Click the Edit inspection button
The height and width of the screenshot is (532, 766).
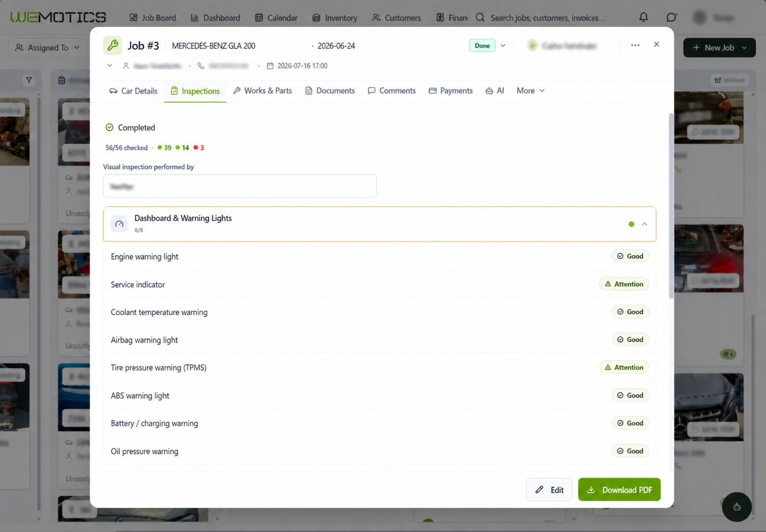(549, 490)
